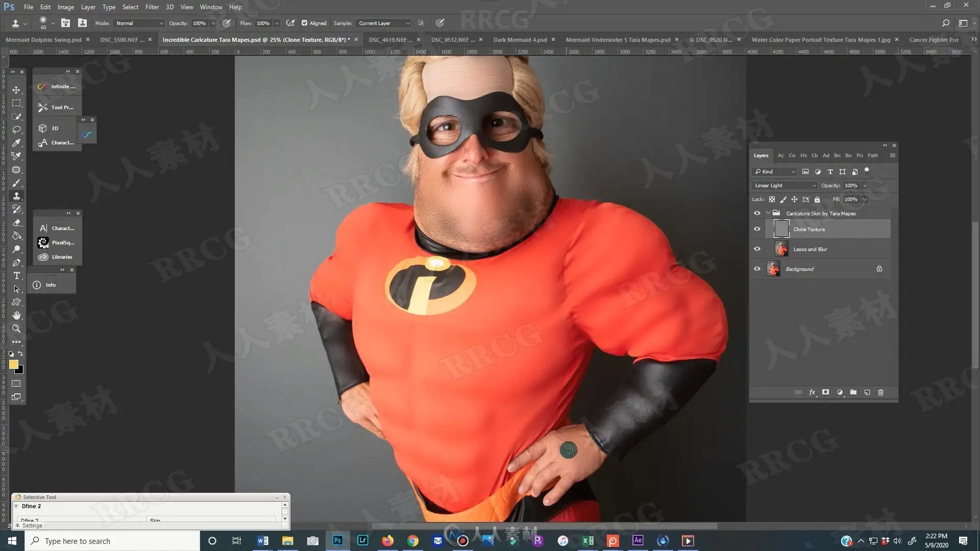Add a layer mask
980x551 pixels.
coord(825,392)
